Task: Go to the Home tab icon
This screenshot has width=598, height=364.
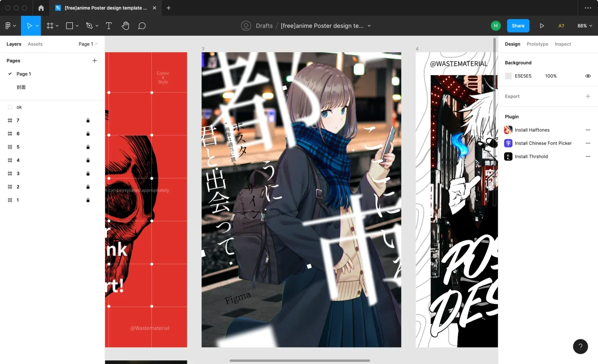Action: pos(41,8)
